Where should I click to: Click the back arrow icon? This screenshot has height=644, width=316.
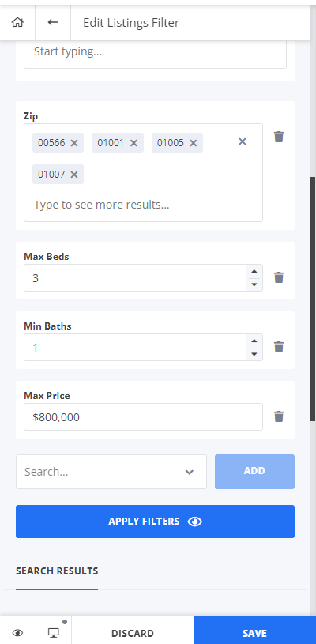pyautogui.click(x=53, y=22)
